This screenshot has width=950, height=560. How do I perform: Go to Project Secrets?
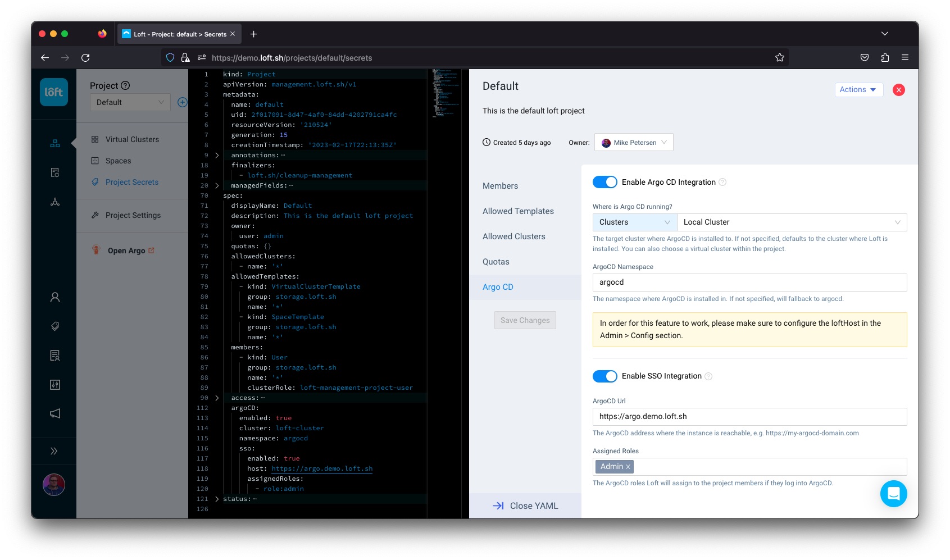point(132,182)
